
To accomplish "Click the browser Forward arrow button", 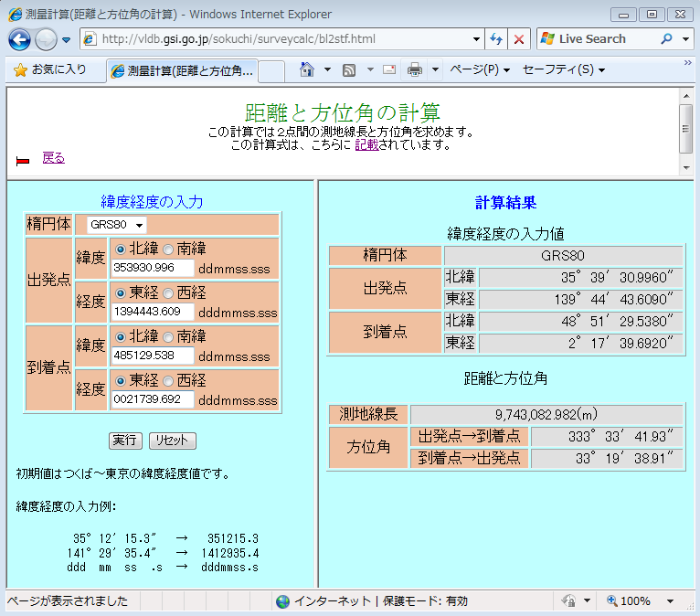I will 46,39.
